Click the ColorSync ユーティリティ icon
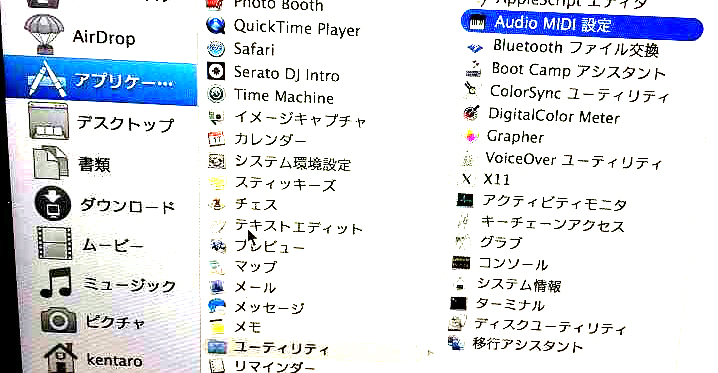 tap(472, 91)
